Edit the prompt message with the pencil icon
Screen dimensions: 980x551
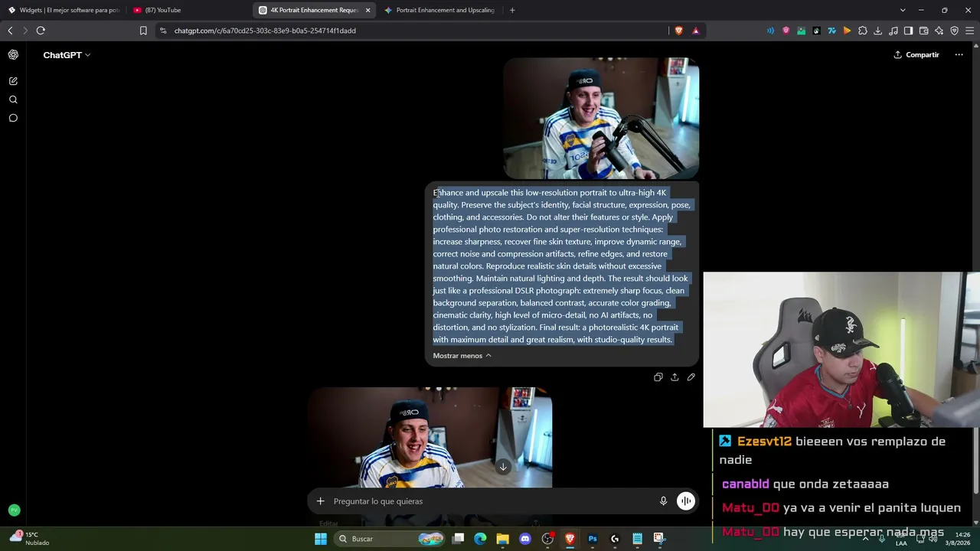[691, 377]
